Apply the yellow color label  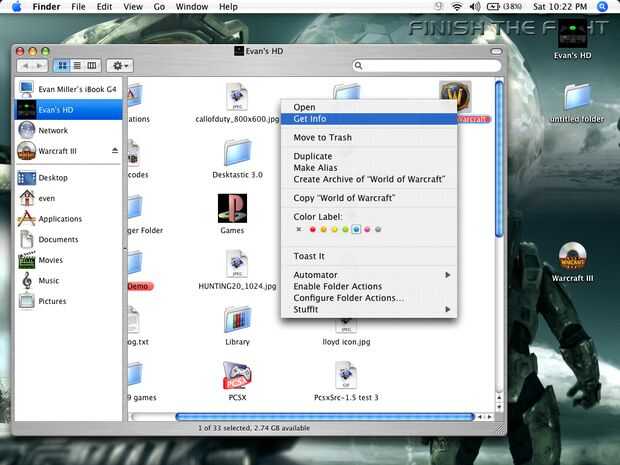pos(335,229)
